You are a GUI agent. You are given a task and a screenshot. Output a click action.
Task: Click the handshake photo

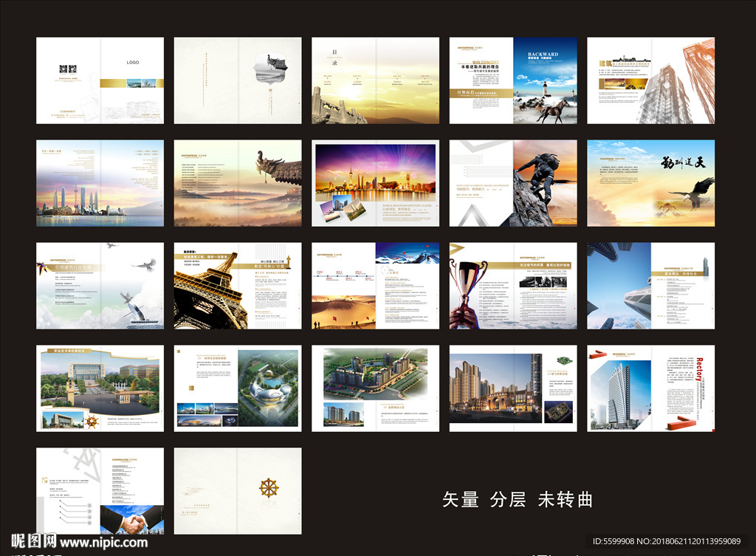pyautogui.click(x=132, y=519)
